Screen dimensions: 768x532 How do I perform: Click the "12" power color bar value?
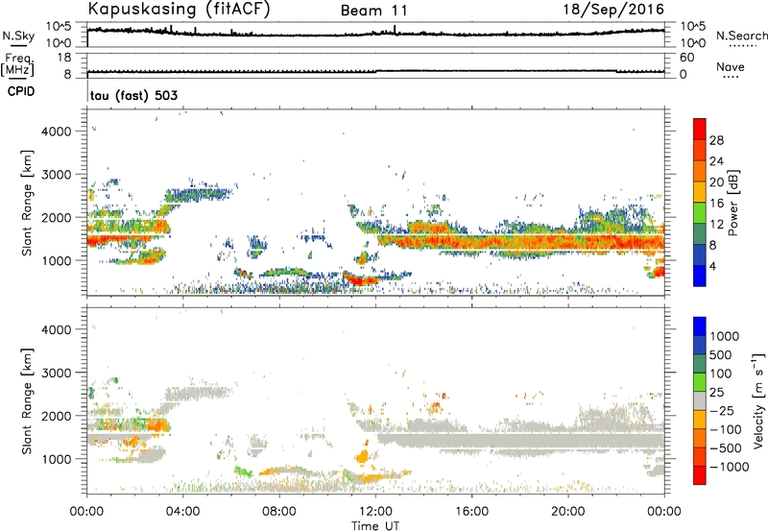(716, 225)
